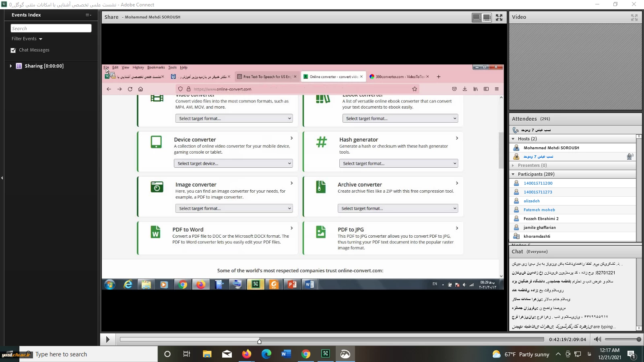Click the Firefox taskbar icon
The width and height of the screenshot is (644, 362).
246,354
